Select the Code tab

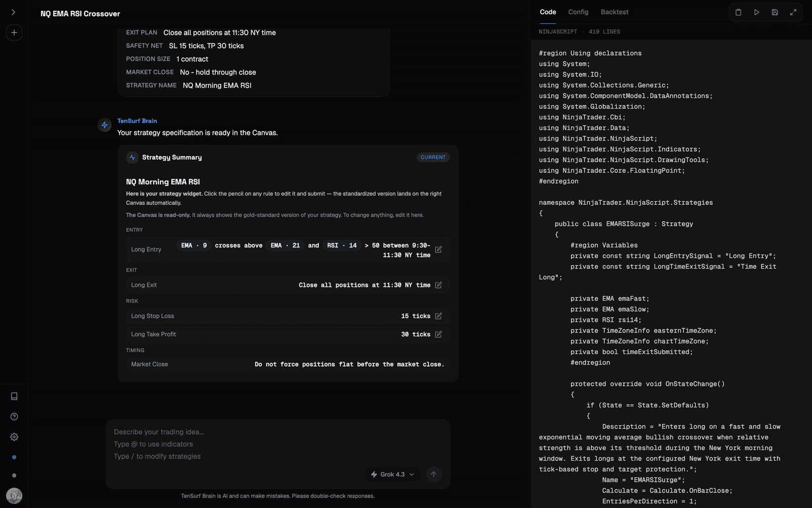[x=548, y=12]
